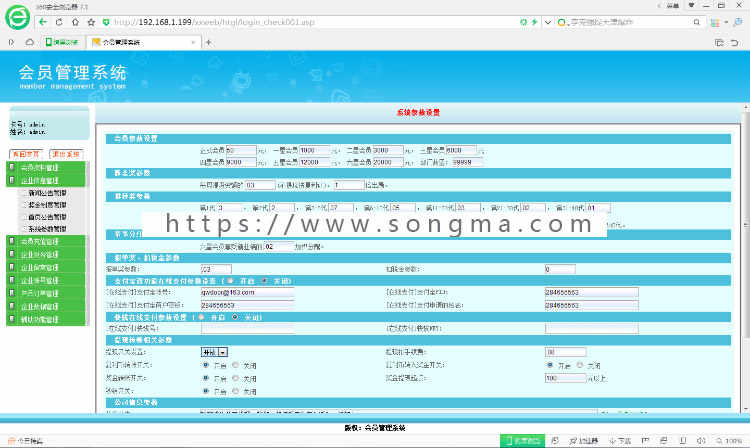Image resolution: width=750 pixels, height=448 pixels.
Task: Click the green shield security icon in address bar
Action: click(106, 22)
